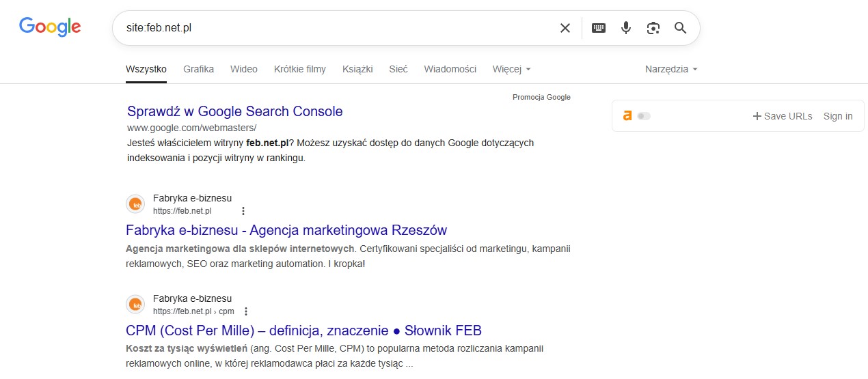Open CPM (Cost Per Mille) definicja result
Viewport: 868px width, 379px height.
click(x=304, y=331)
